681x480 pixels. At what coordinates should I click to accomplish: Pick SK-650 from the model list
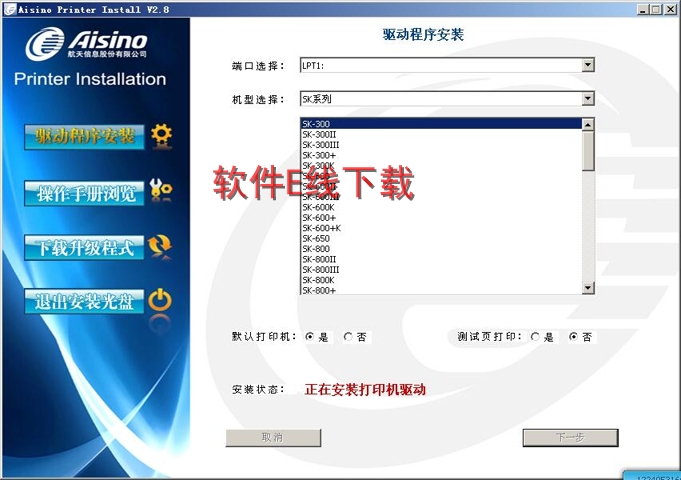[x=316, y=239]
